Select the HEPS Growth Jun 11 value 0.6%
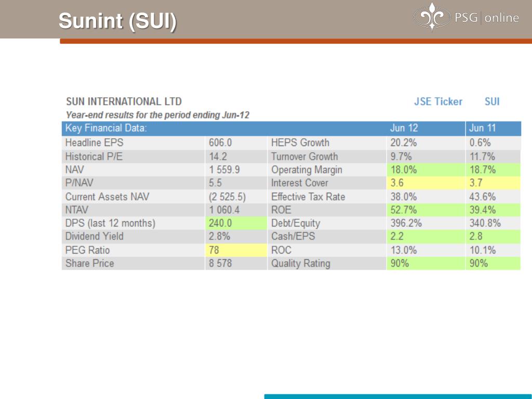 point(480,143)
